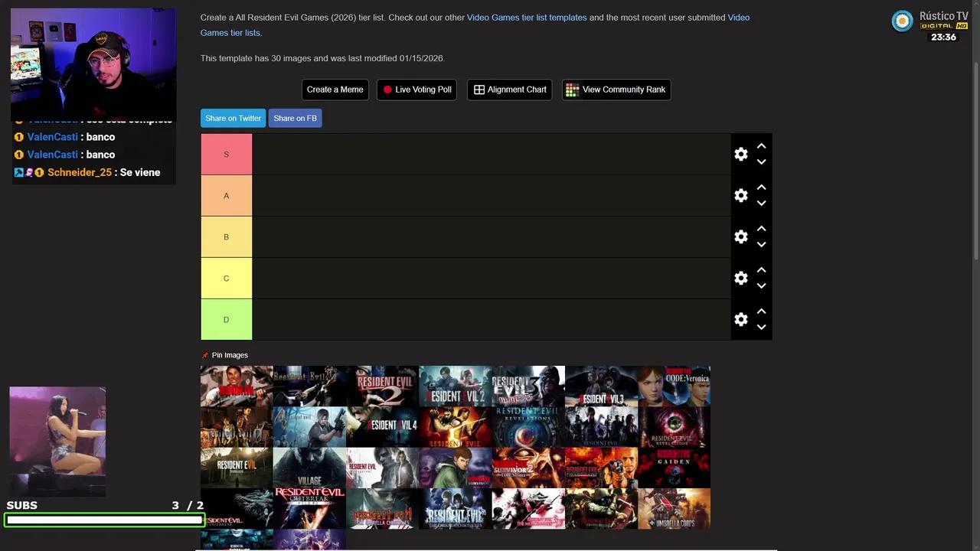Image resolution: width=980 pixels, height=551 pixels.
Task: Pick the Resident Evil Revelations eye image
Action: pos(528,427)
